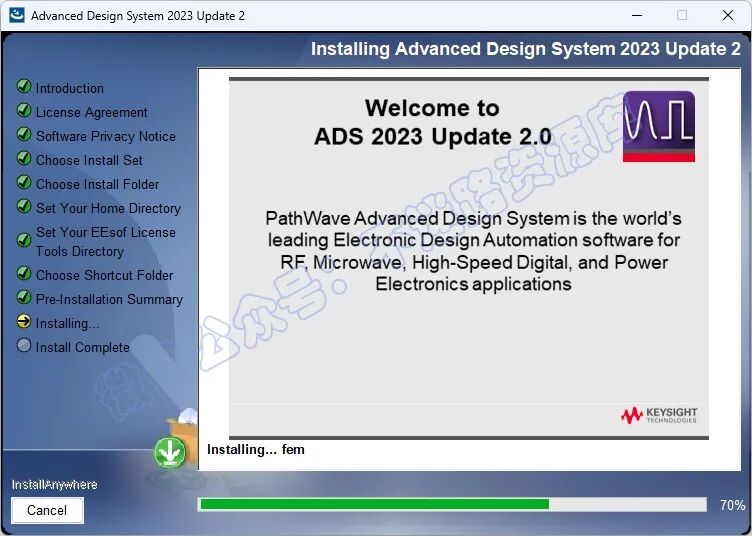Minimize the installer window
752x536 pixels.
click(637, 15)
